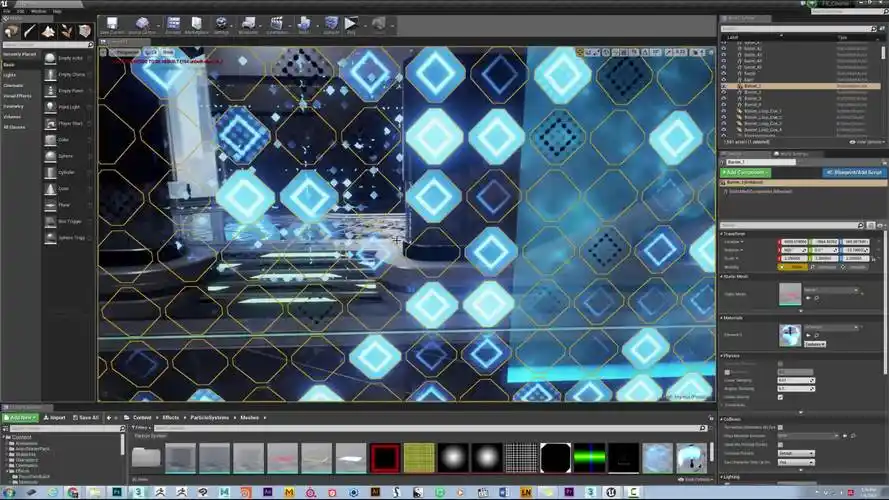The image size is (889, 500).
Task: Open the Window menu
Action: coord(38,11)
